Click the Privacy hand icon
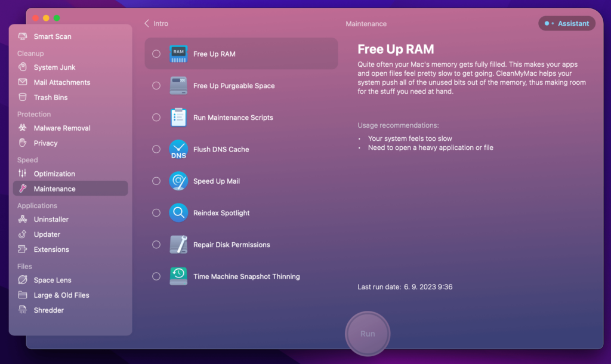611x364 pixels. [x=23, y=143]
